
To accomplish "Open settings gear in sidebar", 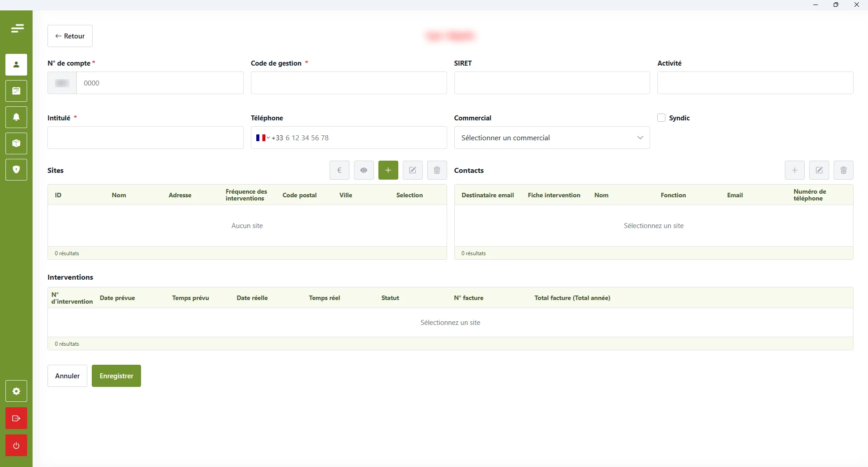I will (x=16, y=391).
